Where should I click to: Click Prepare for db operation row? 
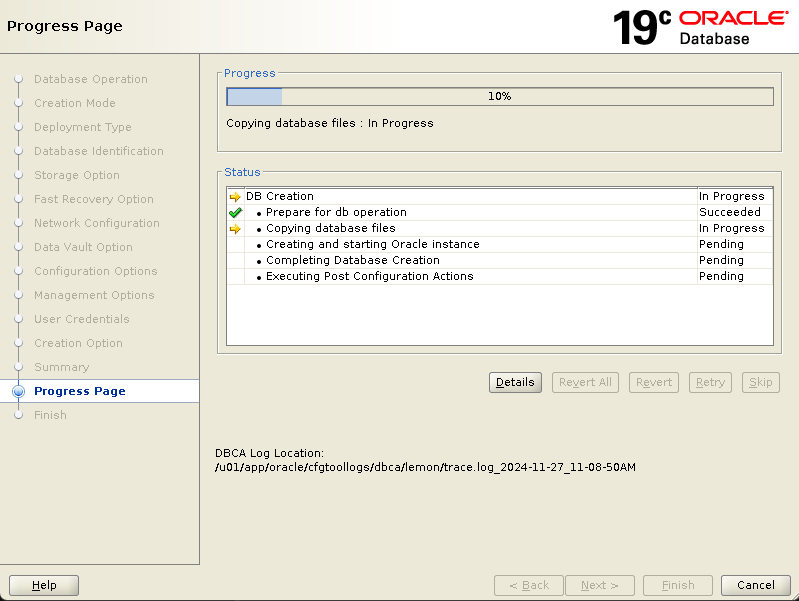click(x=499, y=213)
